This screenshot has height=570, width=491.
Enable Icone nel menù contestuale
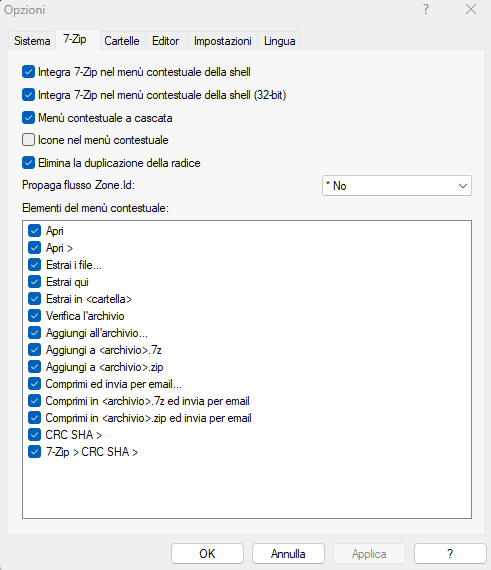tap(28, 140)
